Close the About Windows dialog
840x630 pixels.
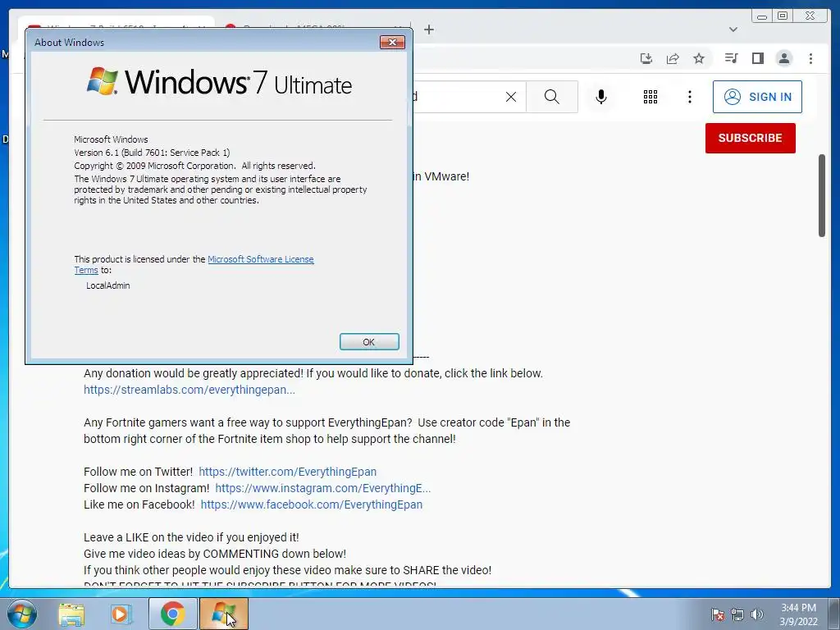pos(392,43)
